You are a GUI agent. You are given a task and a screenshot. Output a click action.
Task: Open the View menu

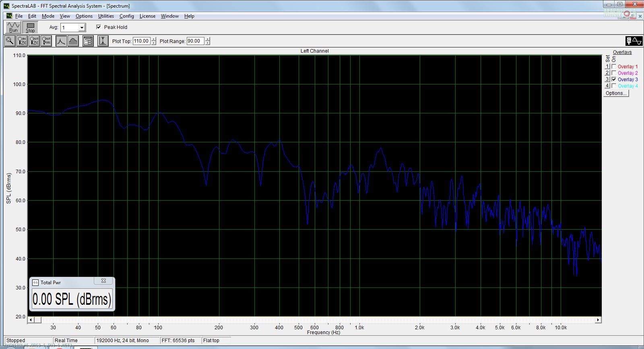65,16
